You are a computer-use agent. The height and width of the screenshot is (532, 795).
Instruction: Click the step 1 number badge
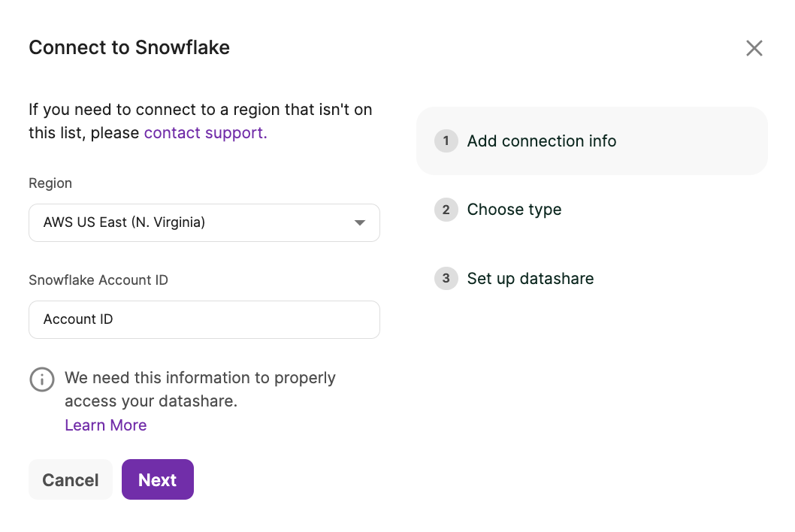[446, 141]
